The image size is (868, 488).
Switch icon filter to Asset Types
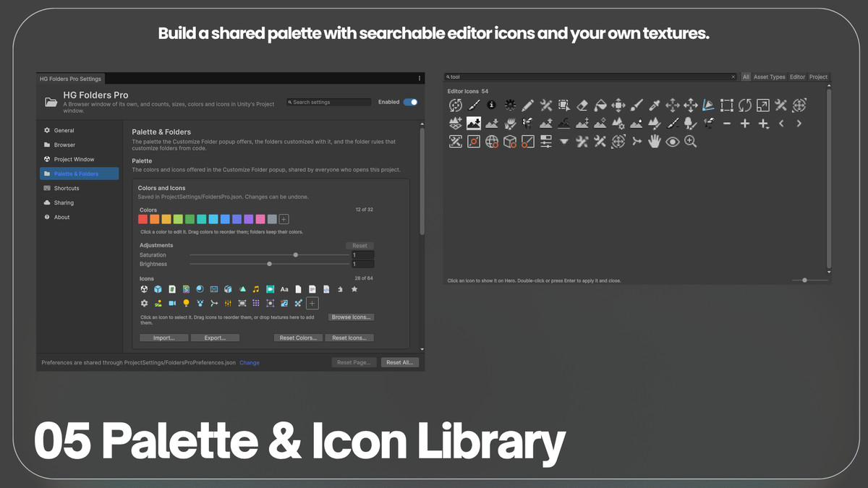(x=769, y=77)
